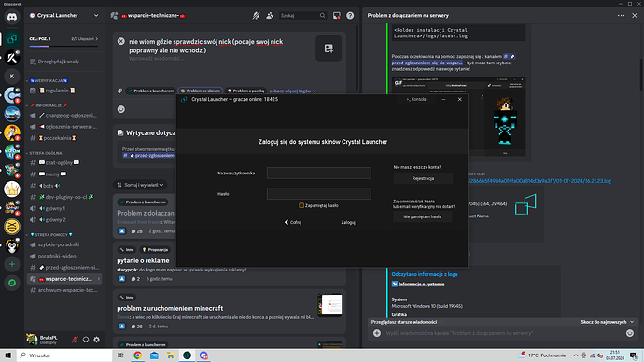The image size is (644, 362).
Task: Open Discord help question mark icon
Action: pos(350,16)
